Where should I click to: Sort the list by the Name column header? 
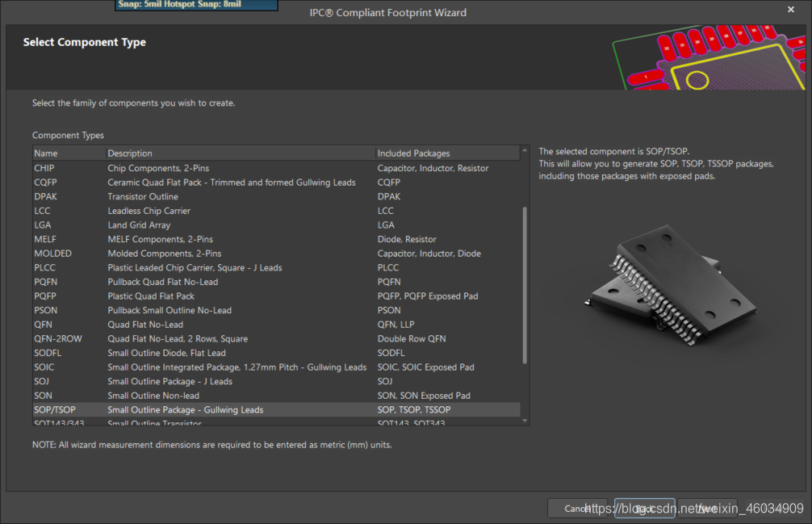46,153
